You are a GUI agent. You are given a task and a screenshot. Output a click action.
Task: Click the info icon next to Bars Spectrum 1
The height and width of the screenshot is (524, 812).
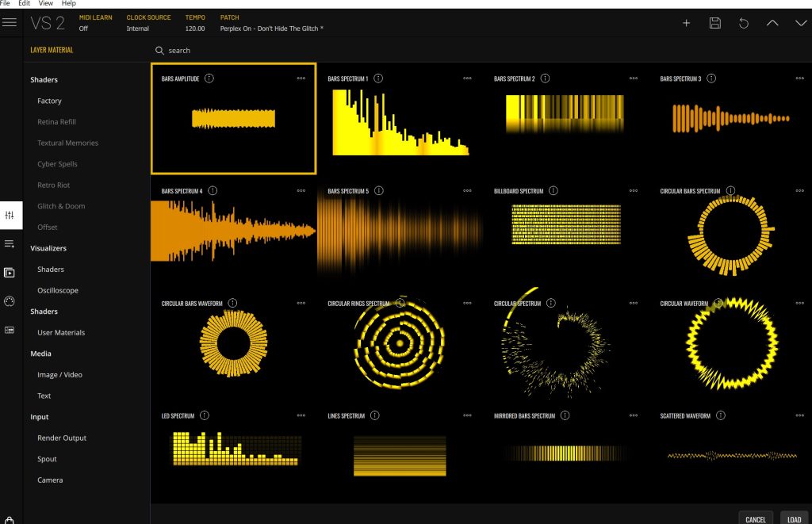click(x=378, y=78)
